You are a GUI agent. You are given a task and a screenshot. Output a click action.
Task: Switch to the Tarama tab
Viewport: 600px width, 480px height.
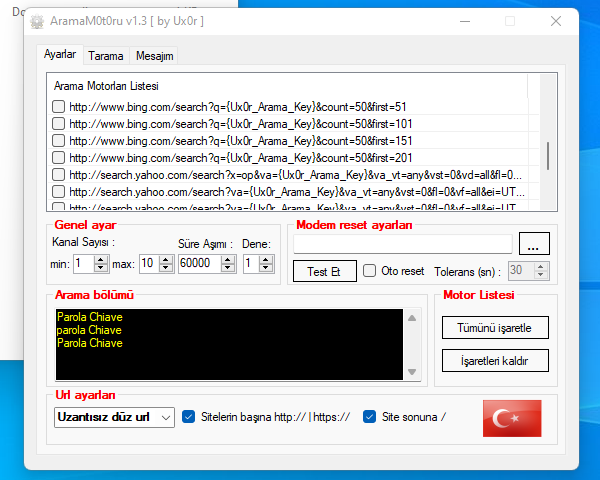(105, 56)
